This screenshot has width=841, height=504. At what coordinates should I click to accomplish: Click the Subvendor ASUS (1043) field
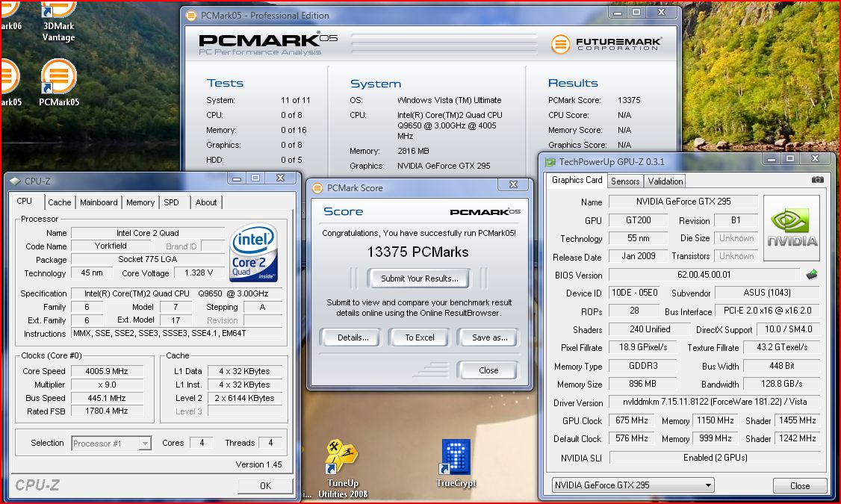(x=767, y=293)
